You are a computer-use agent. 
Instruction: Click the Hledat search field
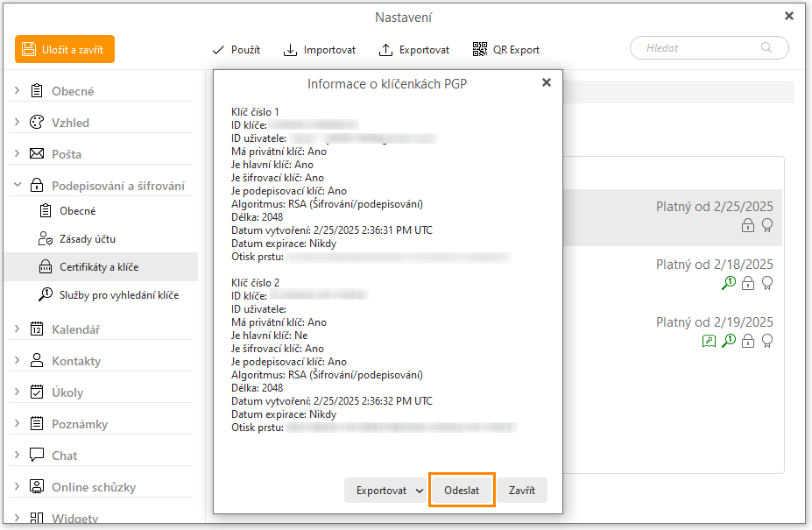click(x=701, y=48)
